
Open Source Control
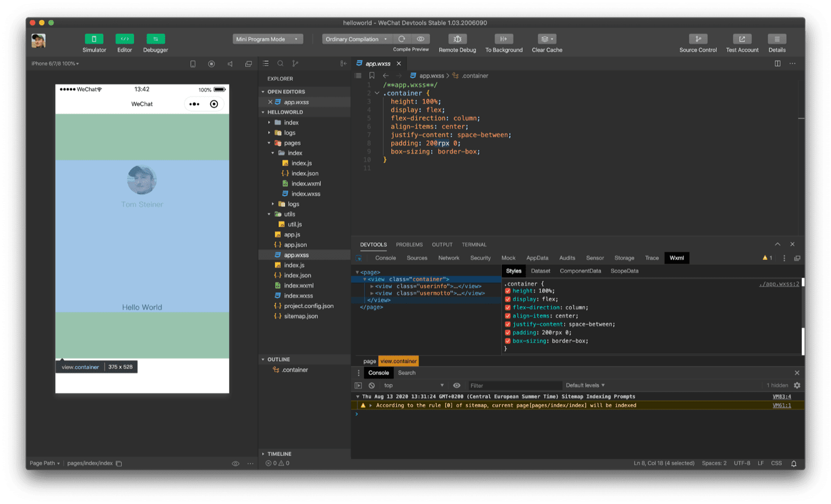[698, 43]
